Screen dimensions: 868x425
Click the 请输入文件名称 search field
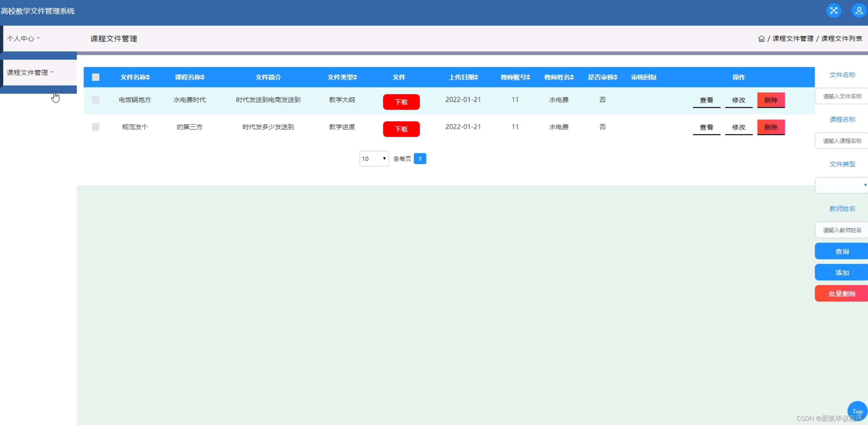841,96
